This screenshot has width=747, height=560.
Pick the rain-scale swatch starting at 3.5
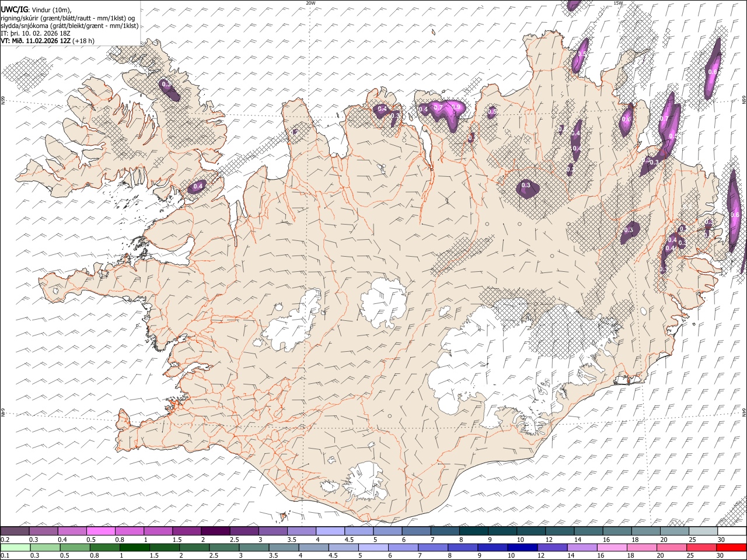tap(284, 547)
